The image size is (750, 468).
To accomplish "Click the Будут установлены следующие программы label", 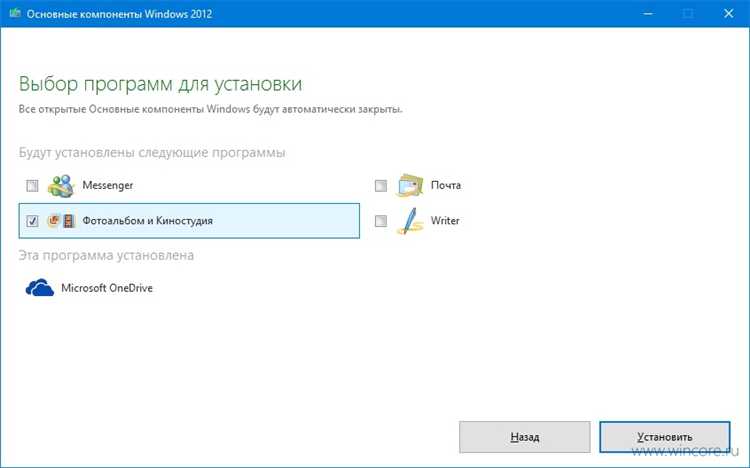I will pos(152,153).
